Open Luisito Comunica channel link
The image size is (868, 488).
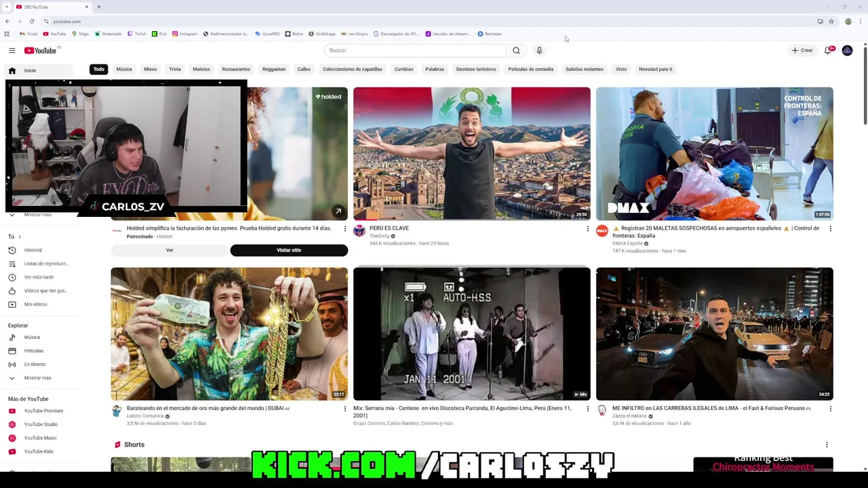145,416
